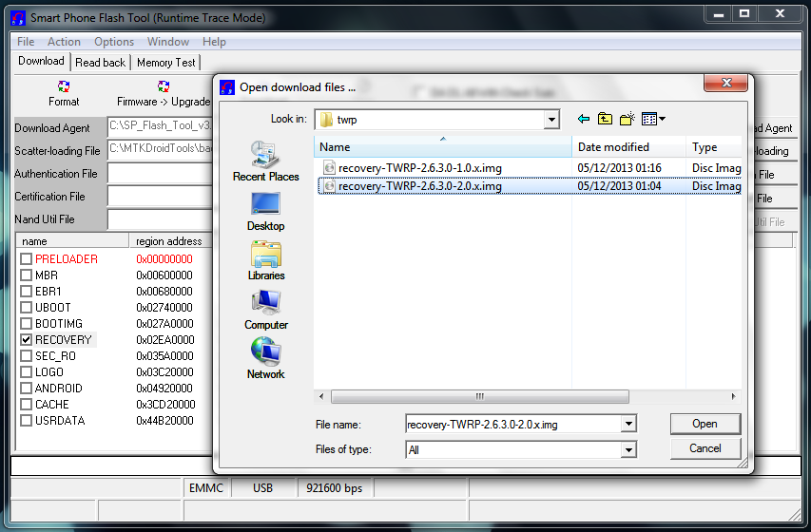Click the Cancel button in dialog
This screenshot has width=811, height=532.
(705, 448)
